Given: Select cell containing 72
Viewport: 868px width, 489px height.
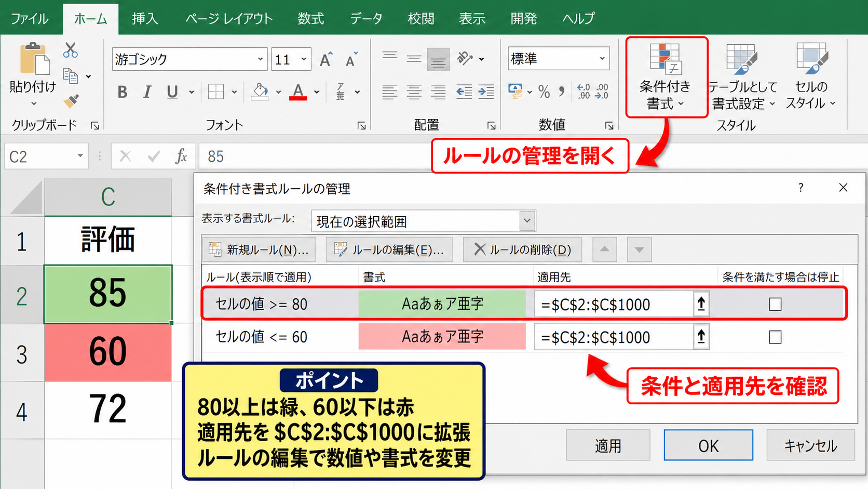Looking at the screenshot, I should coord(108,410).
